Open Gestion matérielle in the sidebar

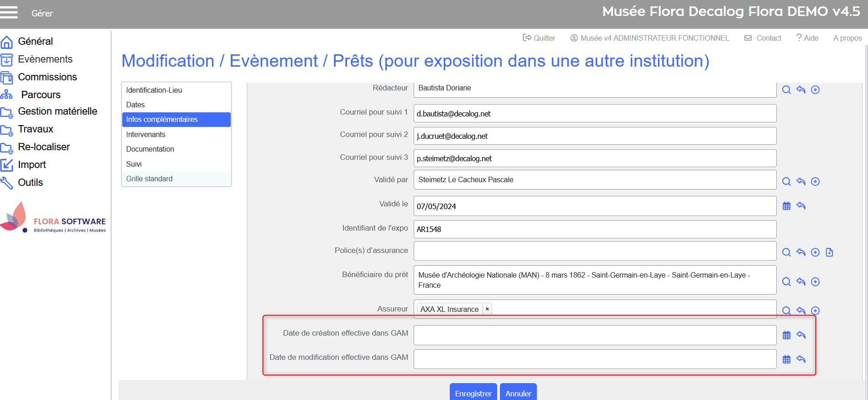tap(57, 111)
